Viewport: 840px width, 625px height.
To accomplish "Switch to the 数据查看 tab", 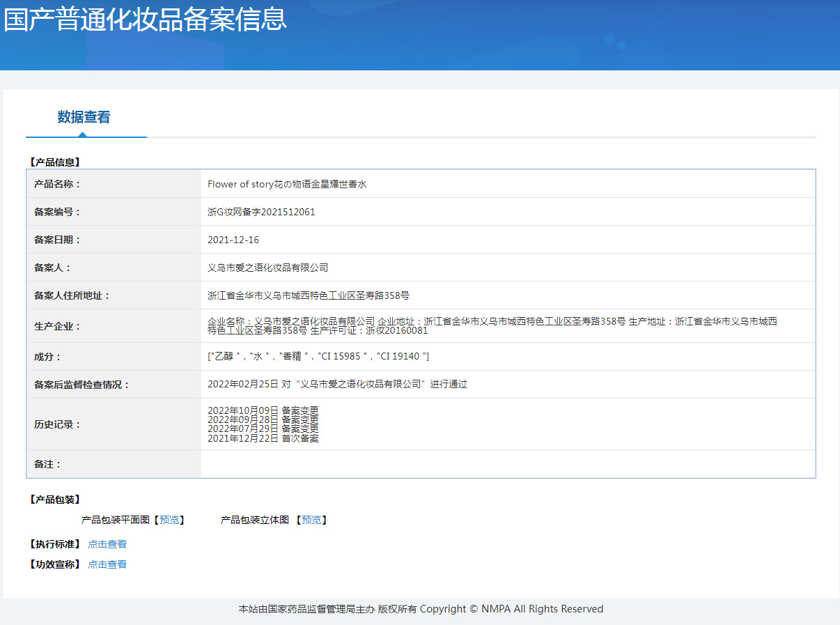I will pos(84,117).
